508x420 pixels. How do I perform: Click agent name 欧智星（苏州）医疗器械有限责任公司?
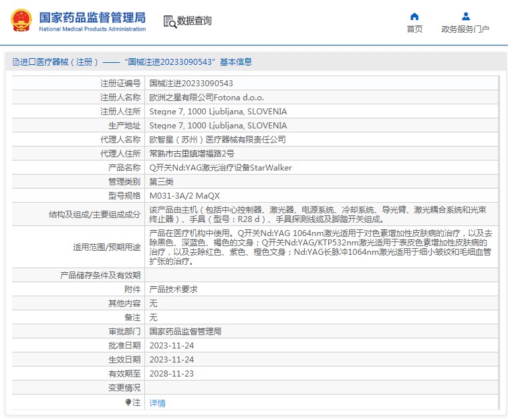[x=217, y=139]
